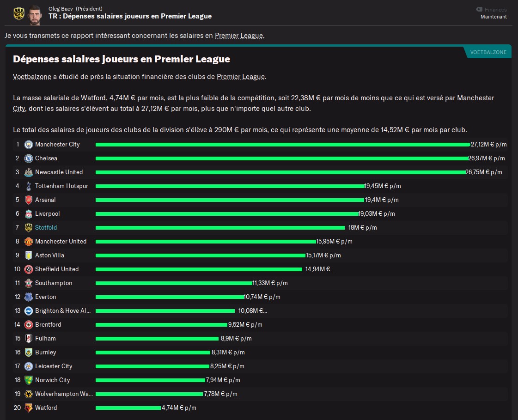Click the Voetbalzone link in the report text

pos(32,77)
